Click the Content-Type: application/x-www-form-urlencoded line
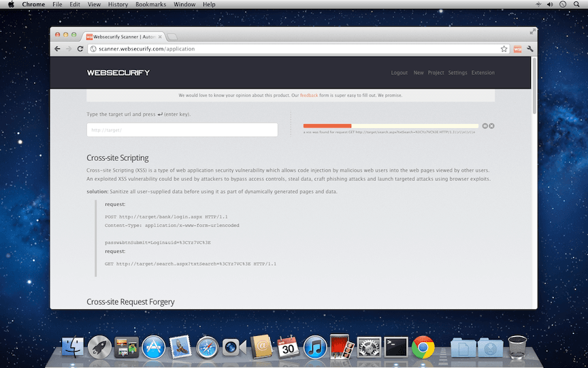The height and width of the screenshot is (368, 588). pyautogui.click(x=171, y=226)
